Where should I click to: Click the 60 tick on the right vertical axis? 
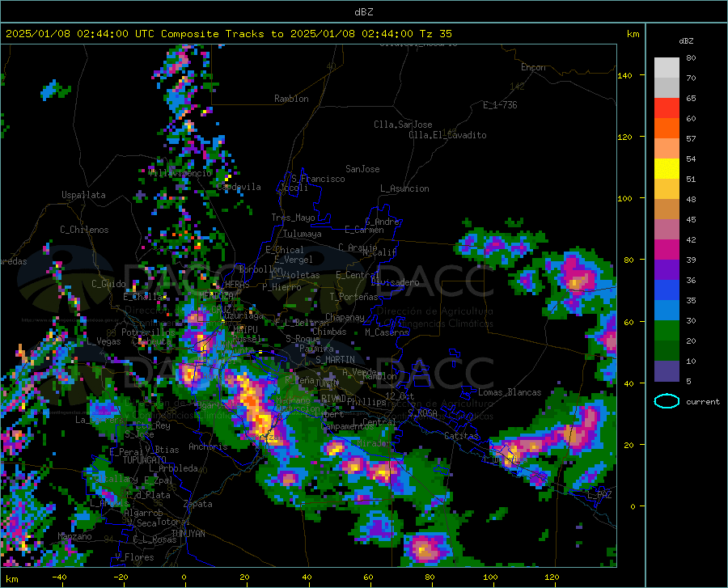pos(629,322)
